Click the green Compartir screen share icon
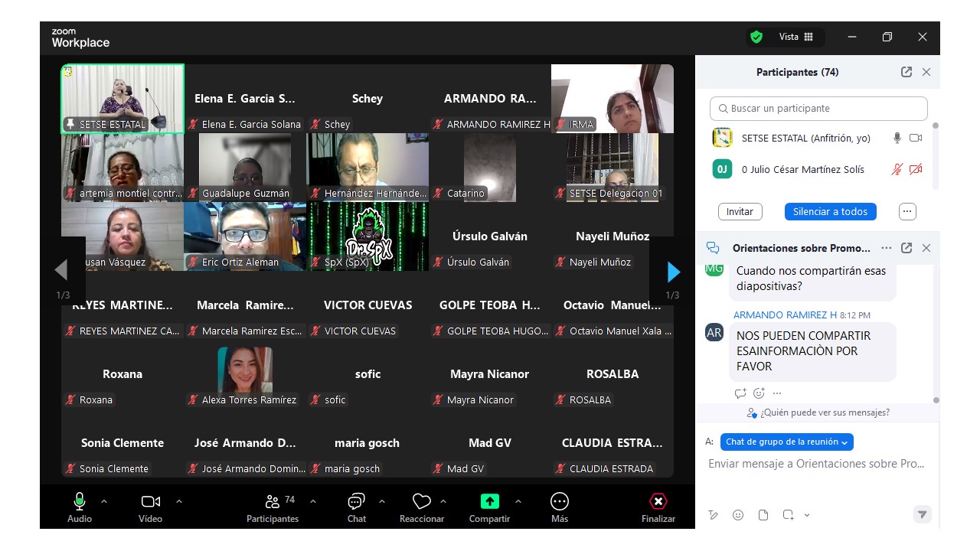The image size is (980, 551). coord(489,502)
